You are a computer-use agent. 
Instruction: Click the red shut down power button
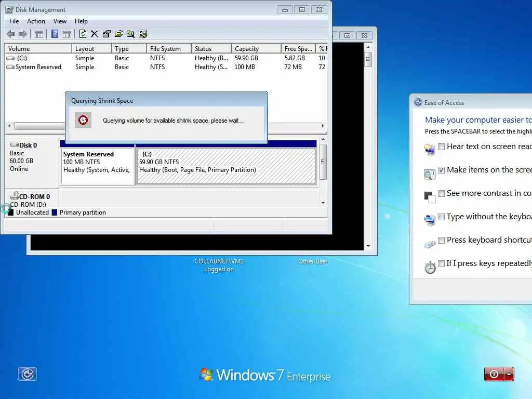(494, 374)
